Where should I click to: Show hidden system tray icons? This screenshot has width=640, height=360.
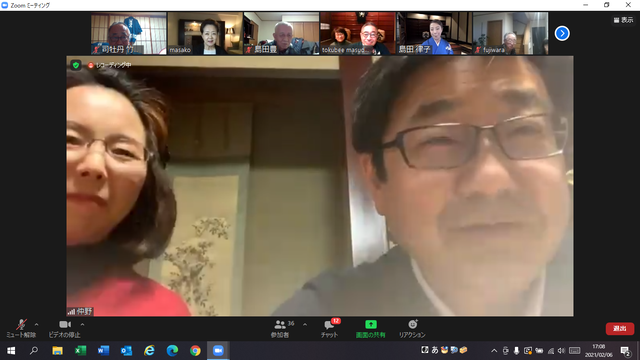click(x=494, y=351)
